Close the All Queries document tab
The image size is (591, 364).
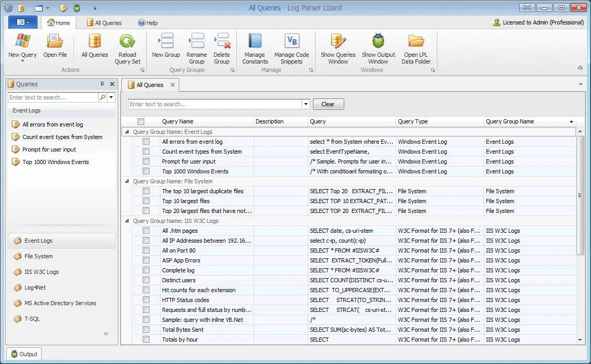[173, 85]
